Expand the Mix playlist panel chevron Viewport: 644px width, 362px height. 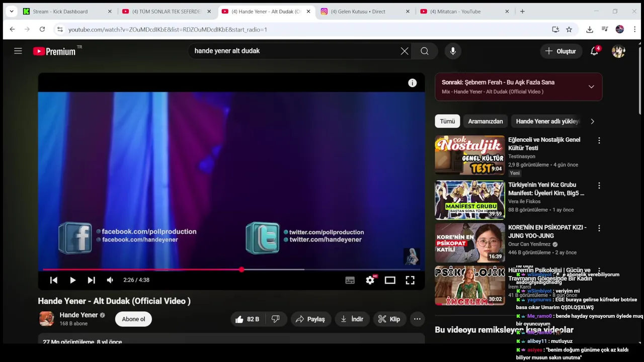[591, 86]
